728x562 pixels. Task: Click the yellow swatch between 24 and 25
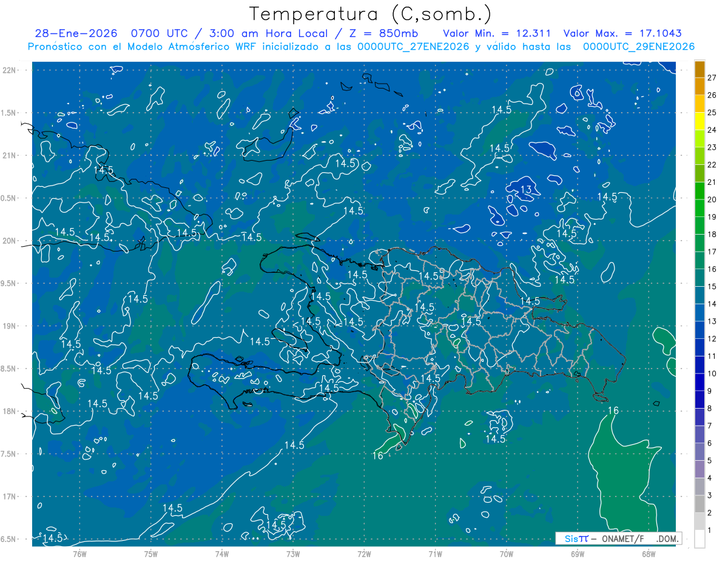pyautogui.click(x=699, y=121)
